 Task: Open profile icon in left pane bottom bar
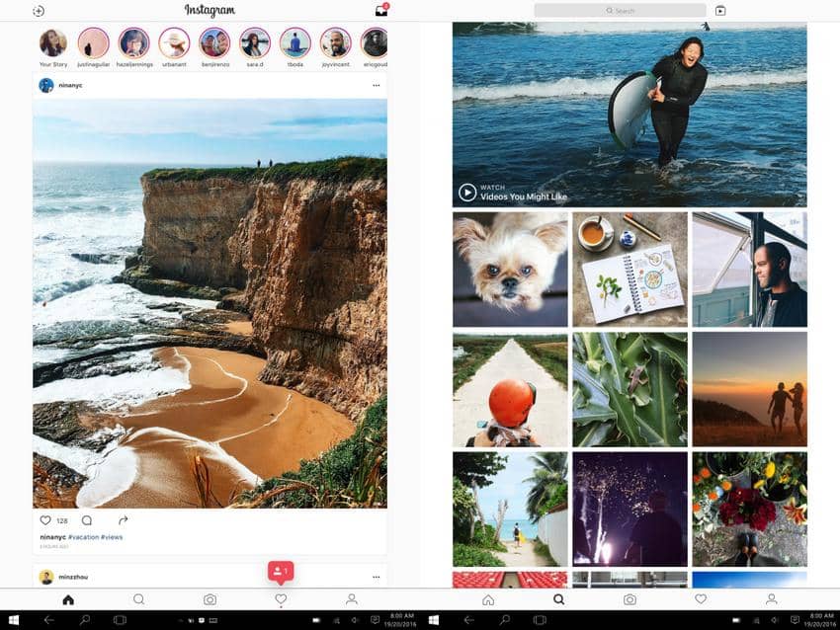coord(351,599)
